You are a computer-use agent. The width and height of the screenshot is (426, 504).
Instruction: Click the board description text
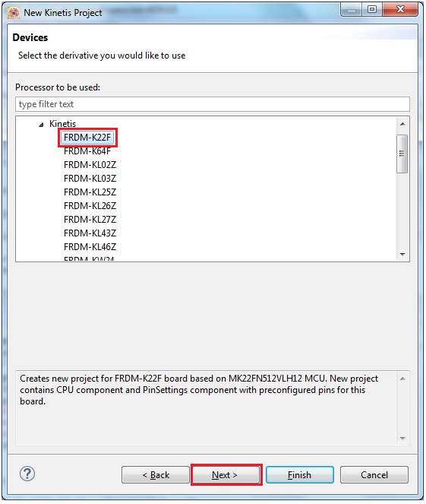coord(199,390)
